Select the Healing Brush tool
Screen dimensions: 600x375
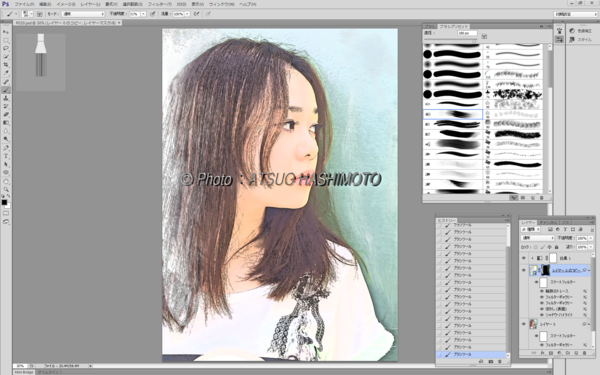tap(6, 82)
